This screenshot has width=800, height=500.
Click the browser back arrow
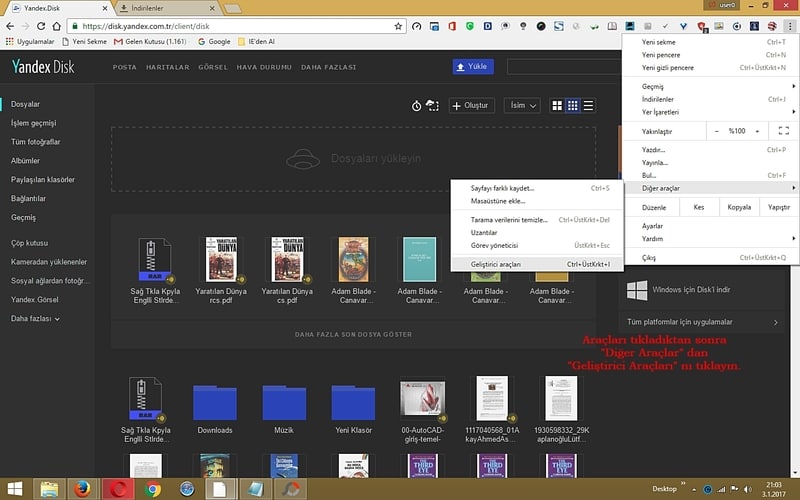10,26
